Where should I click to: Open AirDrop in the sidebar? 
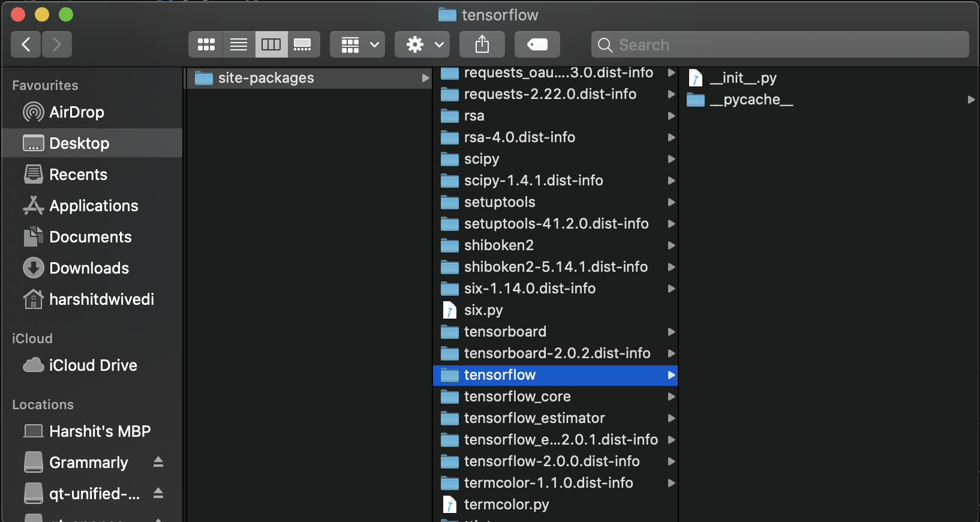tap(92, 112)
